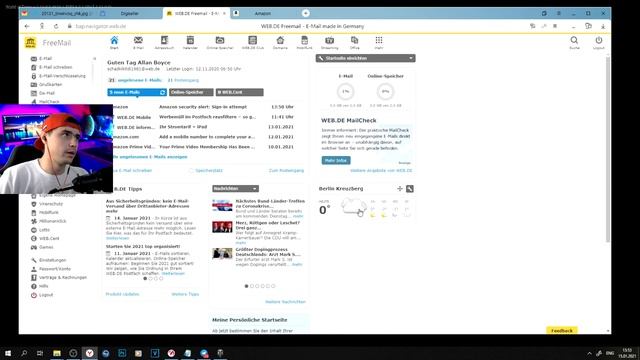Click the Weitere Nachrichten link
Image resolution: width=640 pixels, height=360 pixels.
point(285,302)
